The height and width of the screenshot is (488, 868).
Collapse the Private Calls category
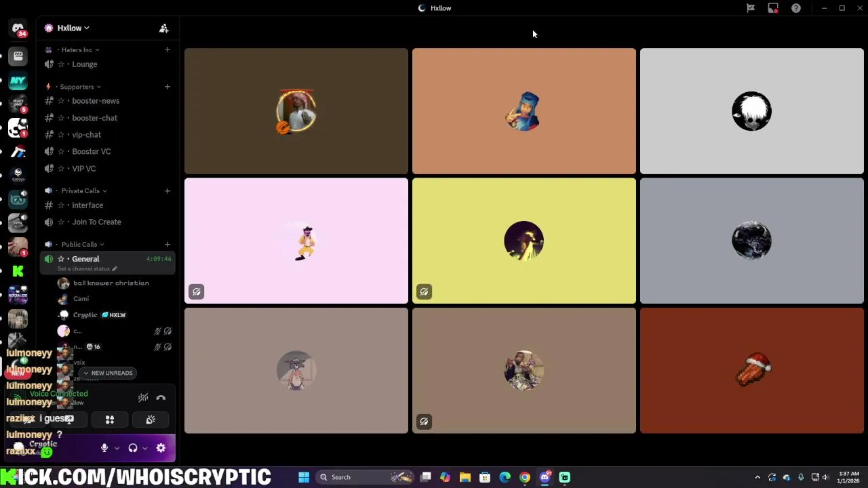point(83,190)
